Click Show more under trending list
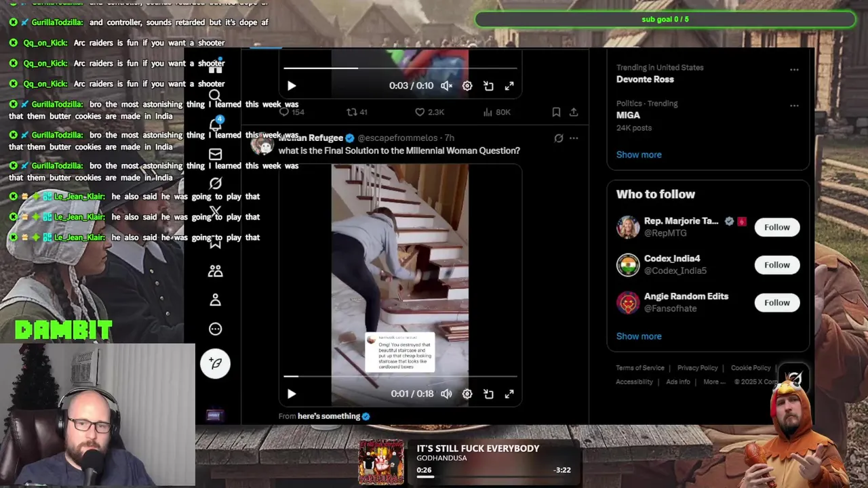This screenshot has width=868, height=488. pos(639,155)
